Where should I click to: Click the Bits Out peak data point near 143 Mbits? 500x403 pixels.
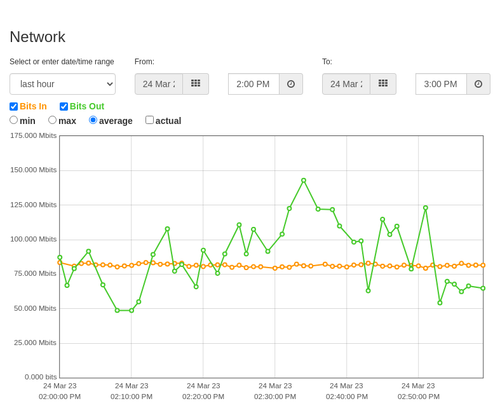point(304,180)
